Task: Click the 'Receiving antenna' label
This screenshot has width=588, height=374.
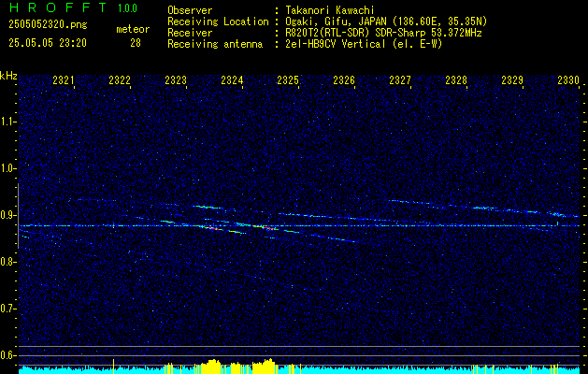Action: pyautogui.click(x=215, y=44)
